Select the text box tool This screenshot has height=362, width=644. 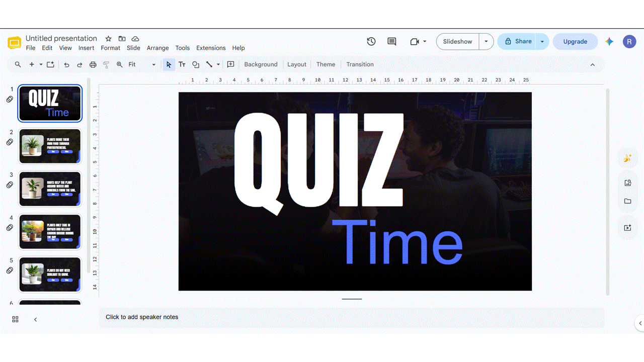pyautogui.click(x=182, y=64)
